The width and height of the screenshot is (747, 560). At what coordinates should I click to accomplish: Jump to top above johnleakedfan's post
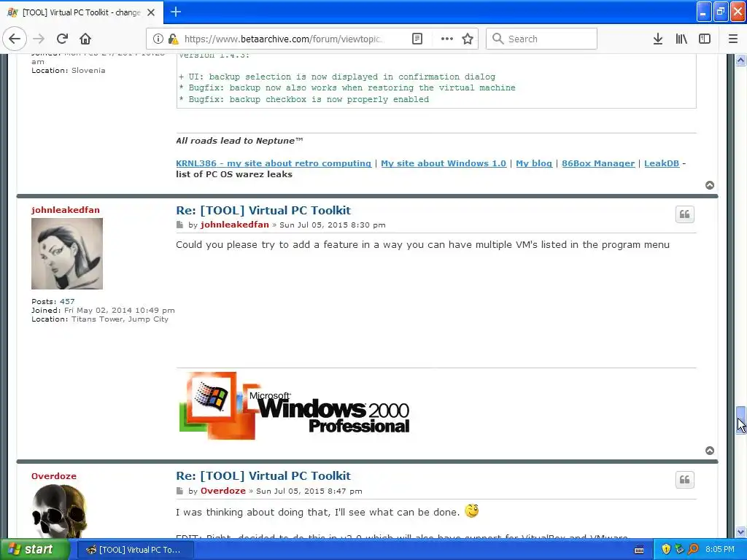pos(710,185)
